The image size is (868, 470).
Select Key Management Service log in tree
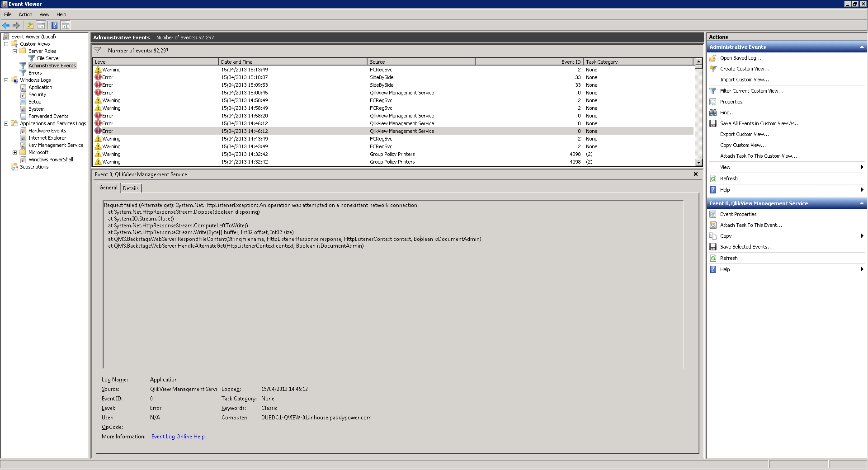click(x=56, y=145)
